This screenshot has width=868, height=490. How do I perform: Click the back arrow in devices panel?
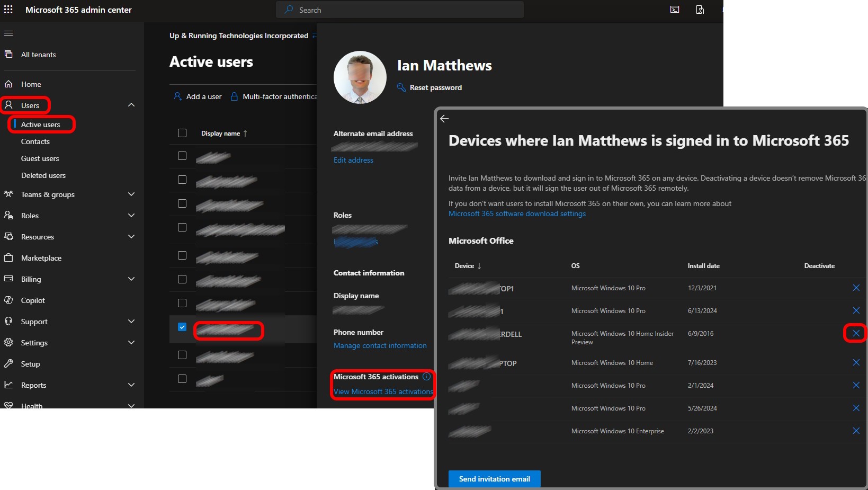(x=444, y=119)
